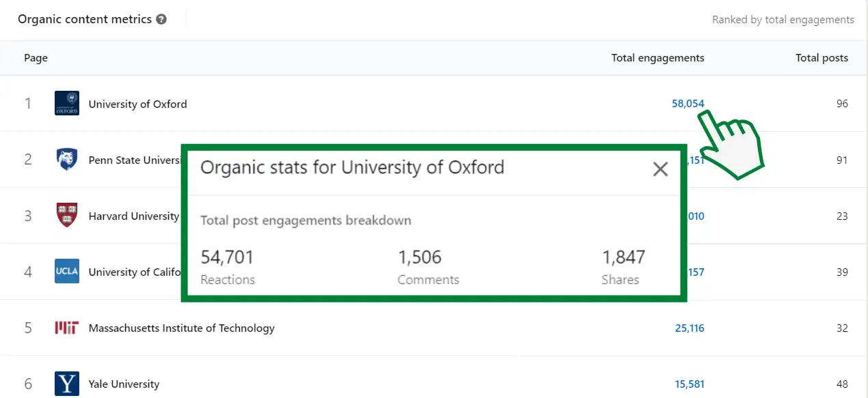The width and height of the screenshot is (868, 398).
Task: Click the 54,701 Reactions figure
Action: pyautogui.click(x=227, y=257)
